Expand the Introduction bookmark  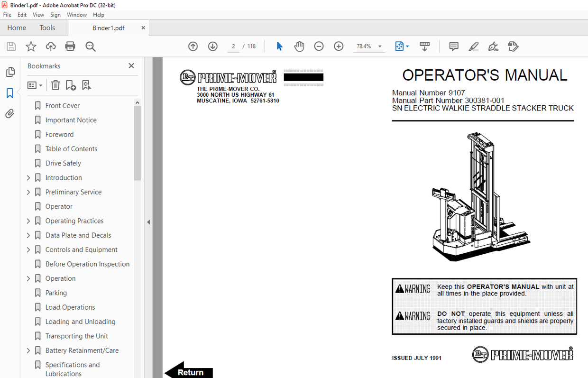(x=28, y=177)
